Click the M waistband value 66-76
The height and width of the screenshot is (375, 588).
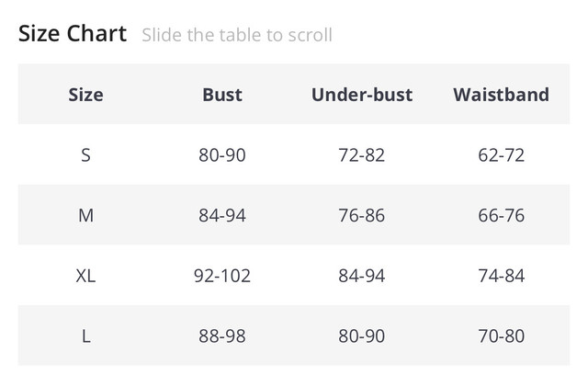pos(501,215)
